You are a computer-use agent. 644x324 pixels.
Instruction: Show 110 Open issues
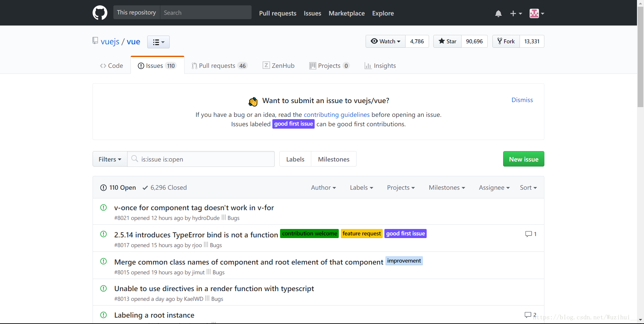(x=118, y=187)
